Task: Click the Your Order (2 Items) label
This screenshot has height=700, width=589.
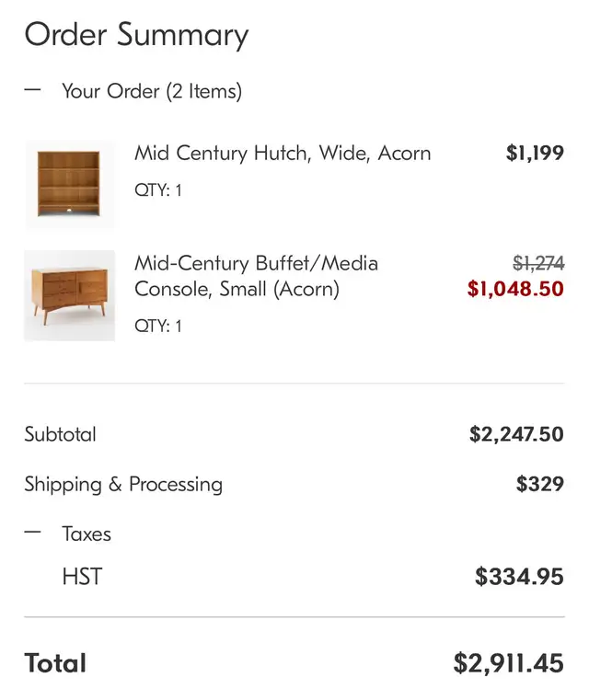Action: coord(152,91)
